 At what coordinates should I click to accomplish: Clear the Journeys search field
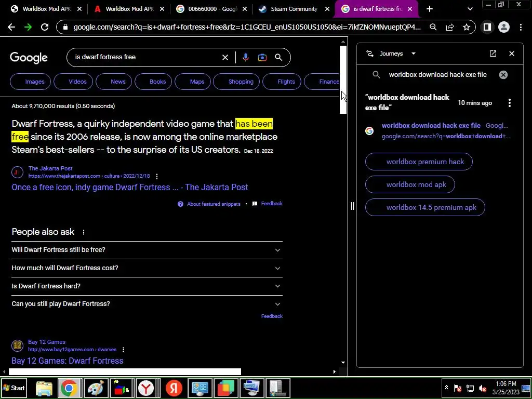pos(503,75)
